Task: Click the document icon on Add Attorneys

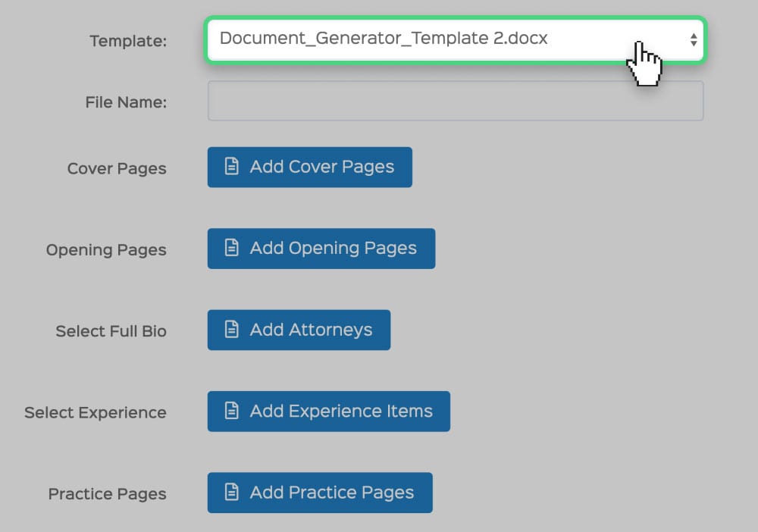Action: pos(232,330)
